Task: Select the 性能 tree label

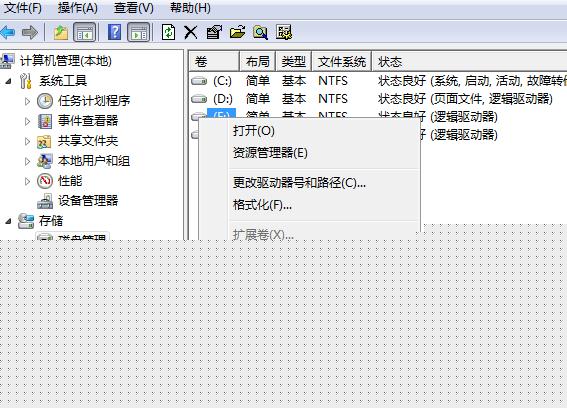Action: click(70, 181)
